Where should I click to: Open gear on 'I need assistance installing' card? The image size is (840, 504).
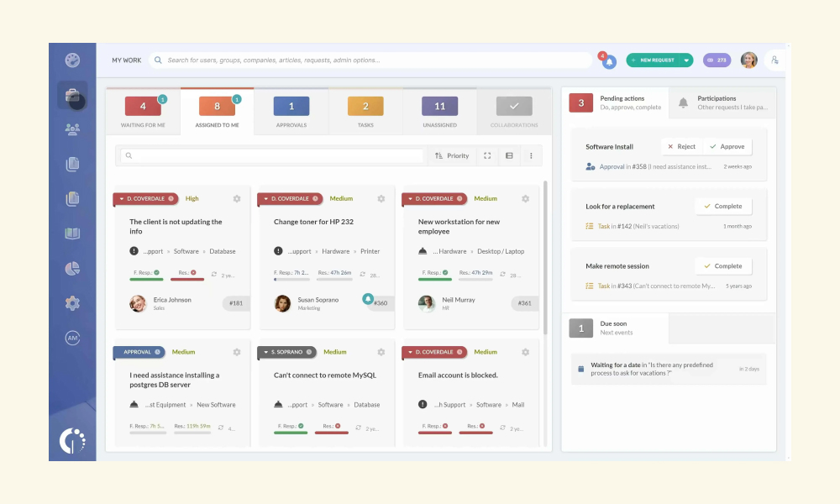click(x=237, y=352)
